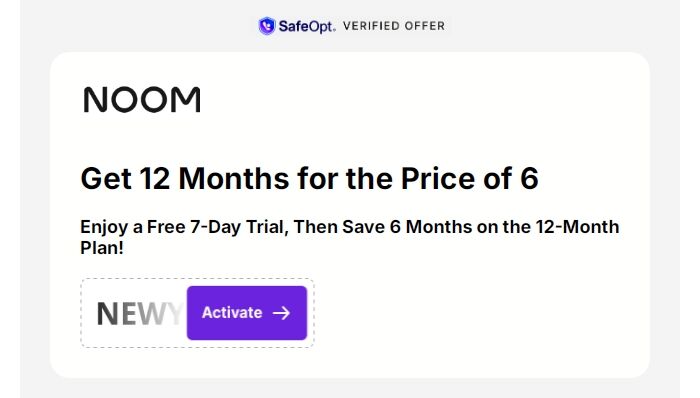Screen dimensions: 700x398
Task: Click the word Get in the headline
Action: (106, 178)
